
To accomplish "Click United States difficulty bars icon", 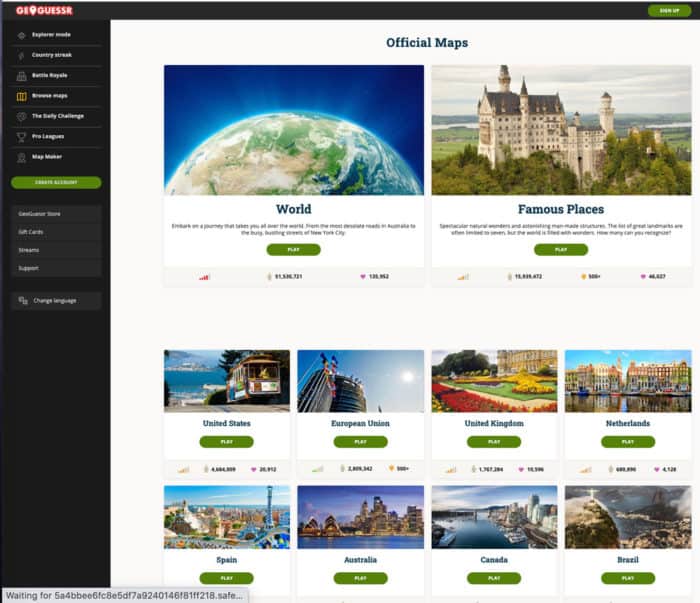I will pos(183,470).
